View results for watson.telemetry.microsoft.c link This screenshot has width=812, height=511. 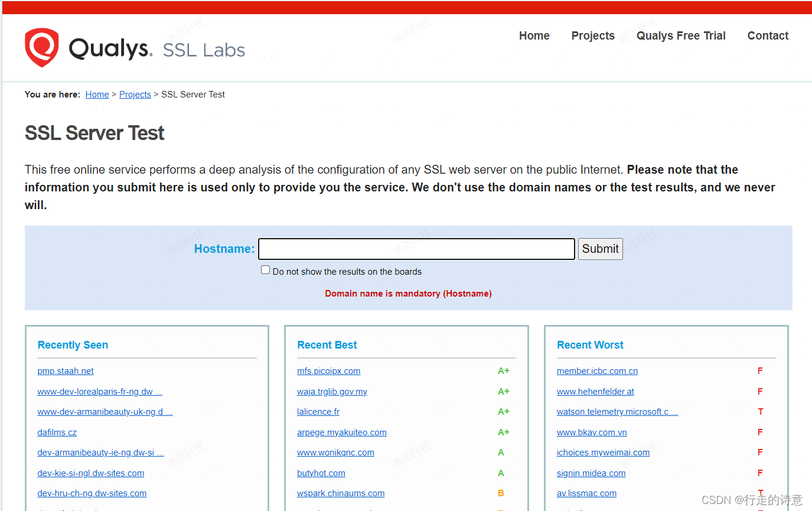617,411
